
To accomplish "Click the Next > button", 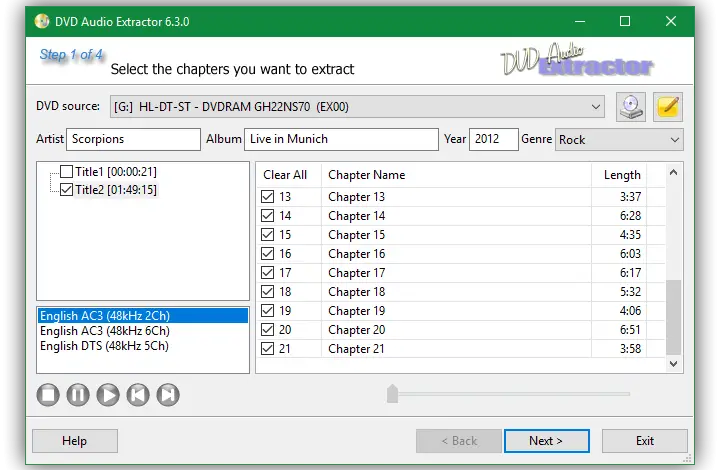I will (x=546, y=441).
